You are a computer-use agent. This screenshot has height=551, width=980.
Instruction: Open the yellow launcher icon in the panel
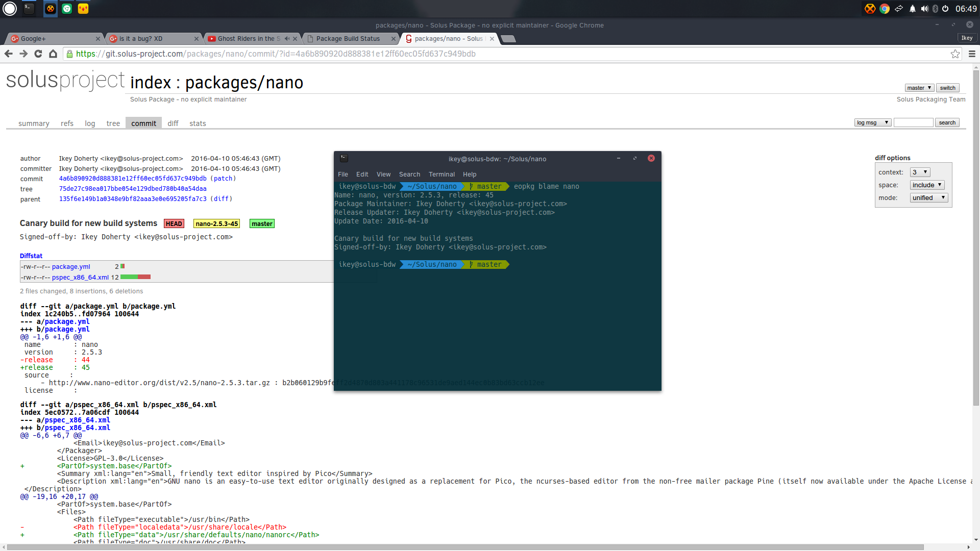tap(83, 9)
